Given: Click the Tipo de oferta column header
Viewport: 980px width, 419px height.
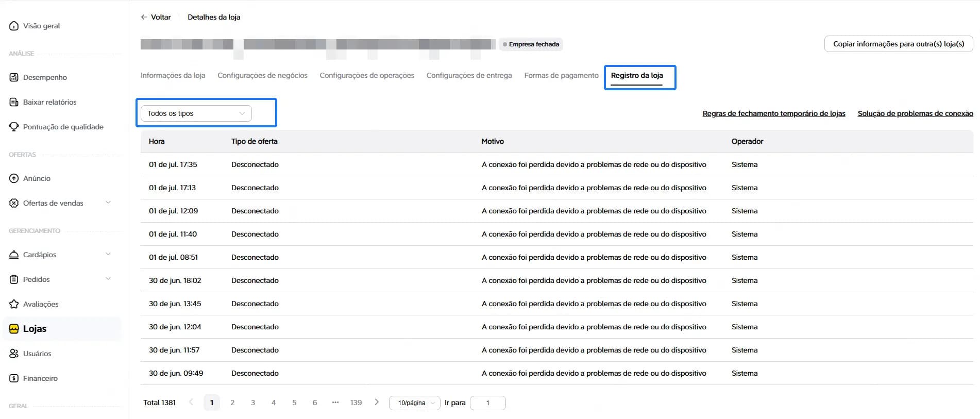Looking at the screenshot, I should point(255,141).
